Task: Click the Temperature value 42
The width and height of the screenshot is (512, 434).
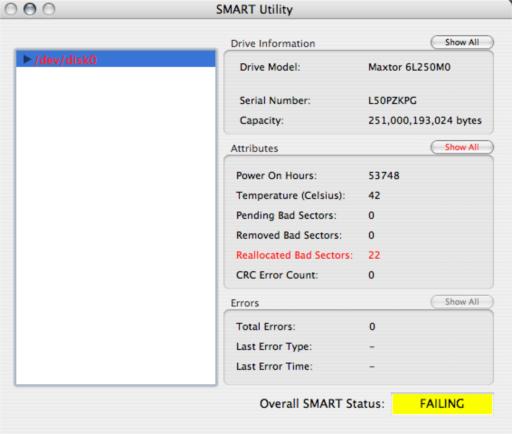Action: coord(374,195)
